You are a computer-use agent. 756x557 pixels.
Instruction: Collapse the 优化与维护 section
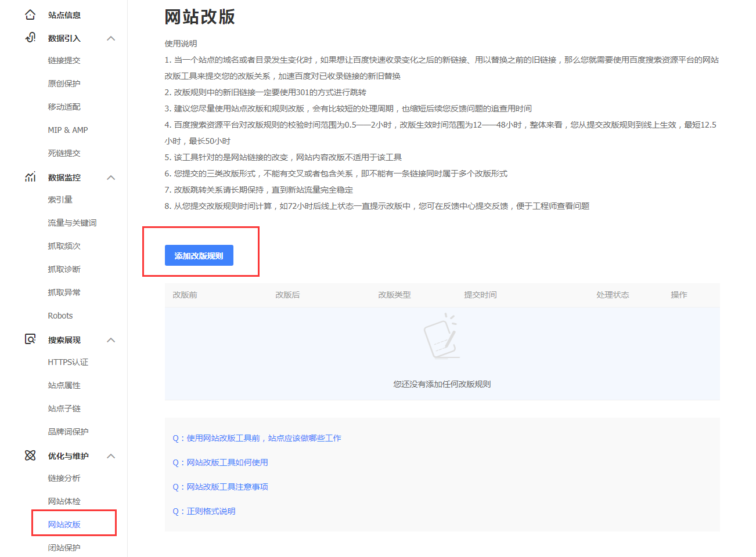tap(111, 456)
